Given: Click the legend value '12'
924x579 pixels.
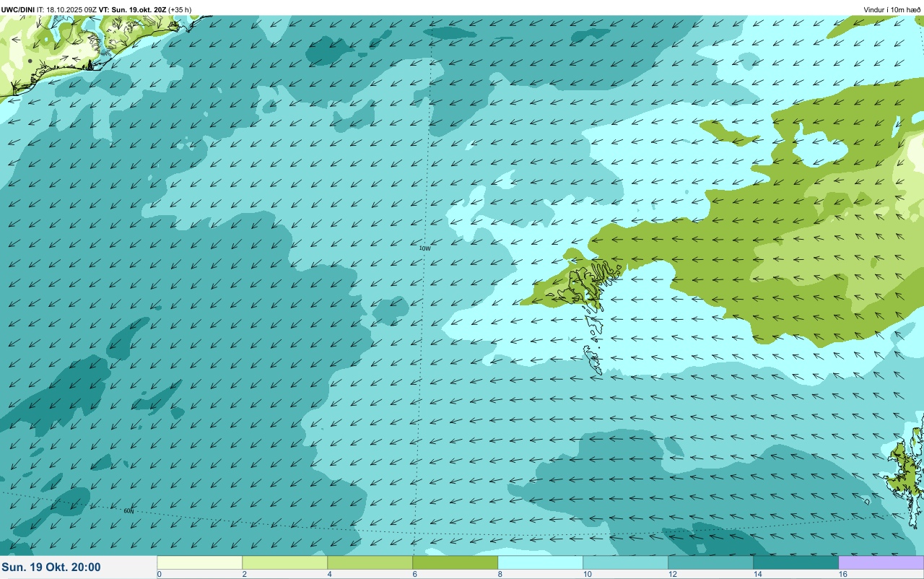Looking at the screenshot, I should [x=672, y=574].
